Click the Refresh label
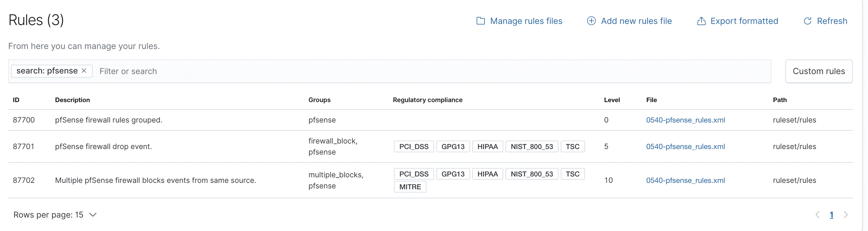 coord(832,21)
